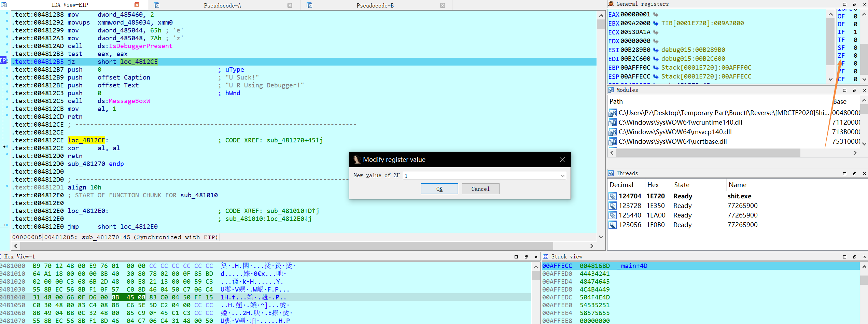Select the shit.exe thread row icon
The image size is (868, 324).
[613, 196]
